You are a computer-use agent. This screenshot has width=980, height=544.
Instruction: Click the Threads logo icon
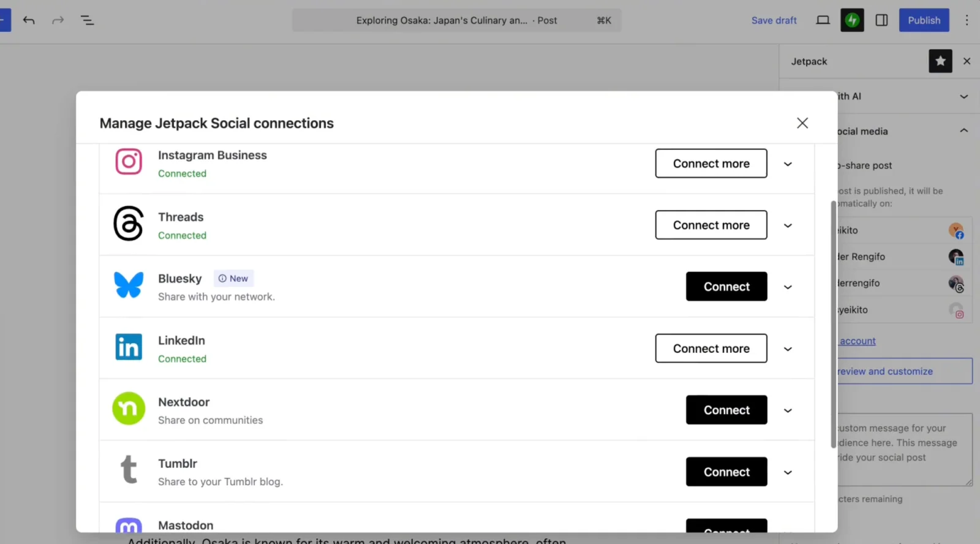129,224
